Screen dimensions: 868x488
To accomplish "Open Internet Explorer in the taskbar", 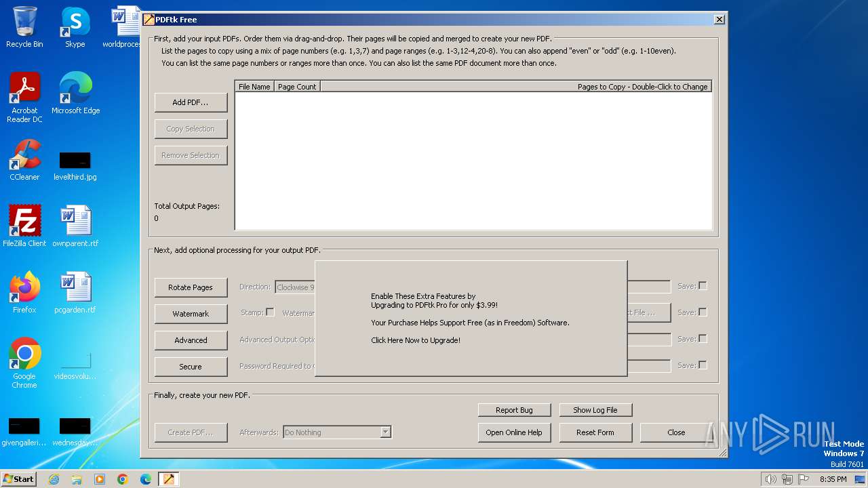I will (x=54, y=479).
